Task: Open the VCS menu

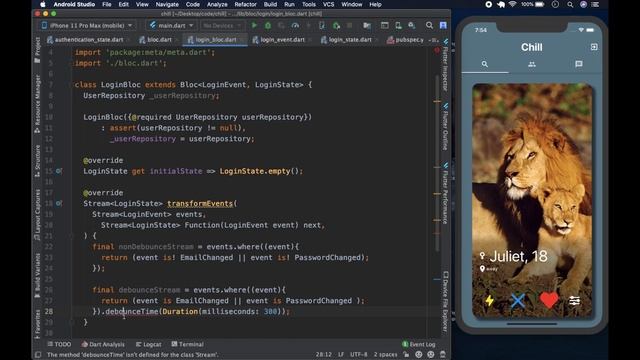Action: 329,4
